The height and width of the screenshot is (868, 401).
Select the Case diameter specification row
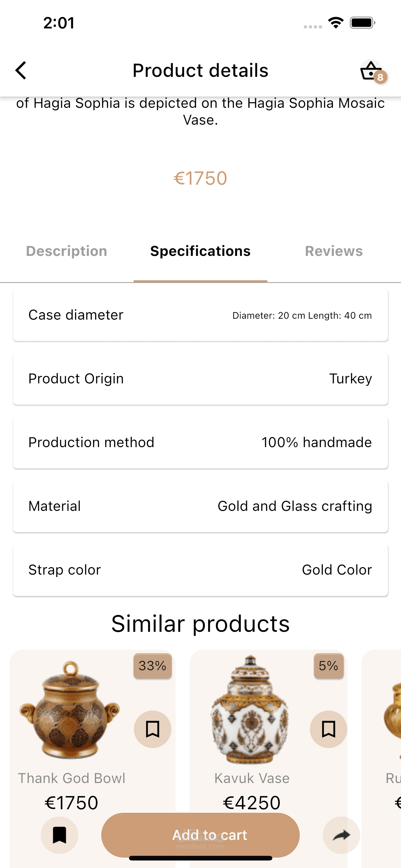[200, 315]
